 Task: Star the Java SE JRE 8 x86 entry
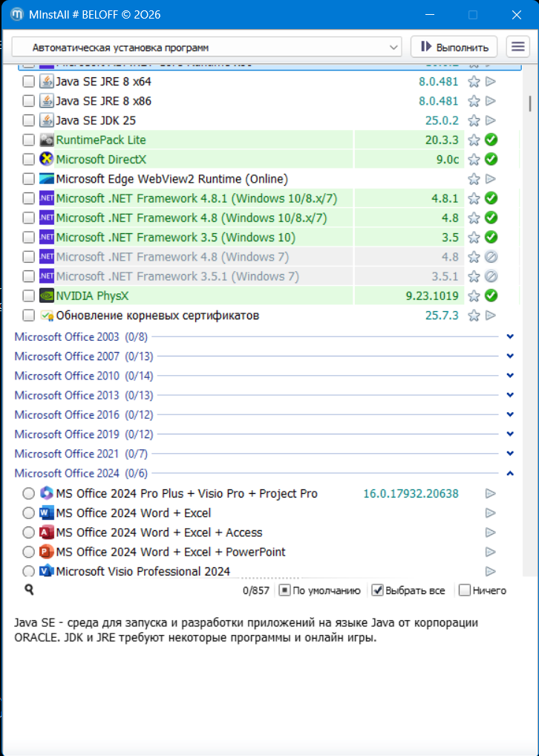click(474, 101)
